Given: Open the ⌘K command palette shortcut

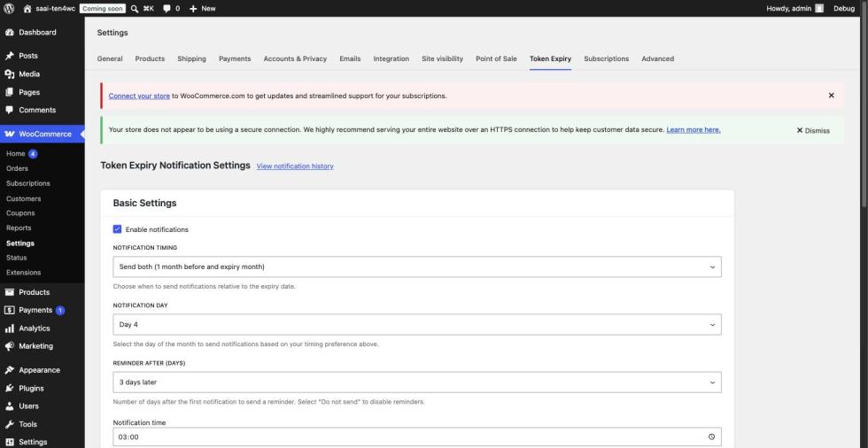Looking at the screenshot, I should pyautogui.click(x=149, y=9).
